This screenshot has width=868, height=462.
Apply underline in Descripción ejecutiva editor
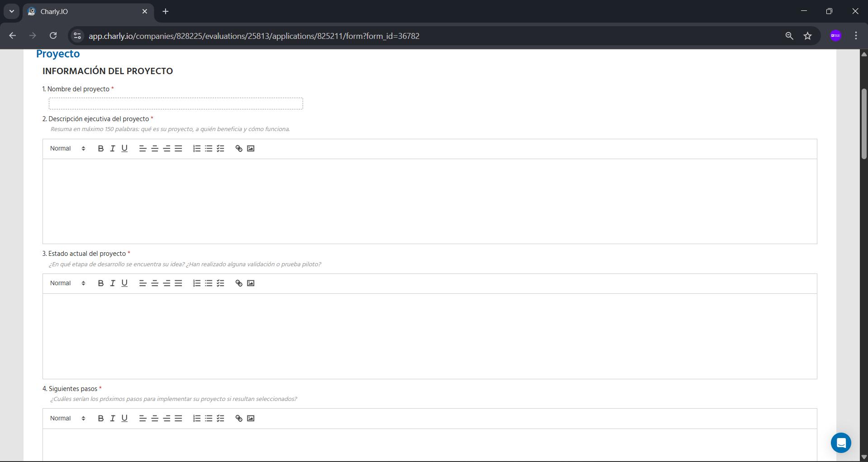124,148
